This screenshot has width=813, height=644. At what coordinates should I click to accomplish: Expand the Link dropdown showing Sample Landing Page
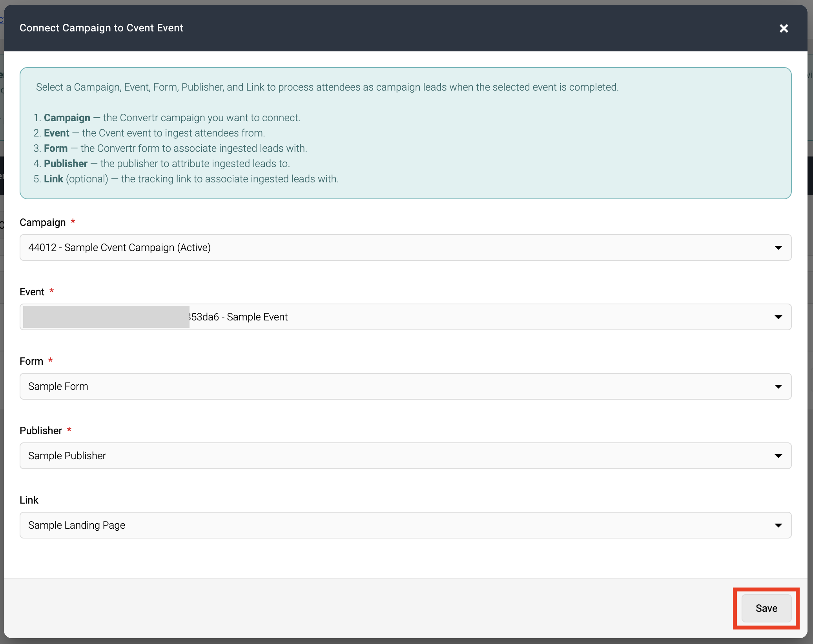click(405, 525)
